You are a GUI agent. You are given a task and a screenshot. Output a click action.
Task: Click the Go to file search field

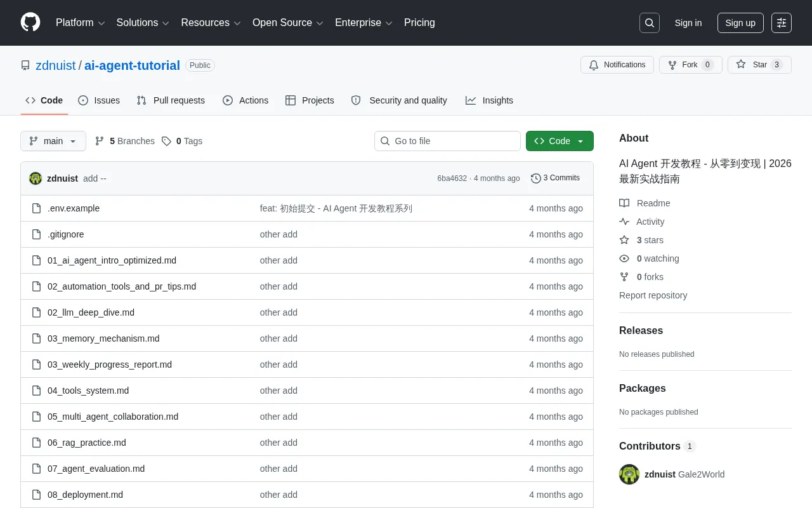pos(447,141)
